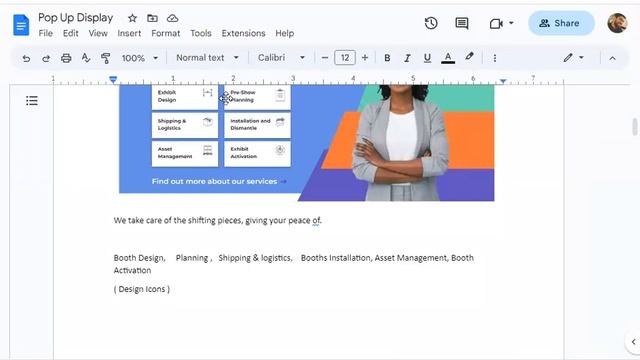The width and height of the screenshot is (640, 360).
Task: Open version history clock icon
Action: click(431, 23)
